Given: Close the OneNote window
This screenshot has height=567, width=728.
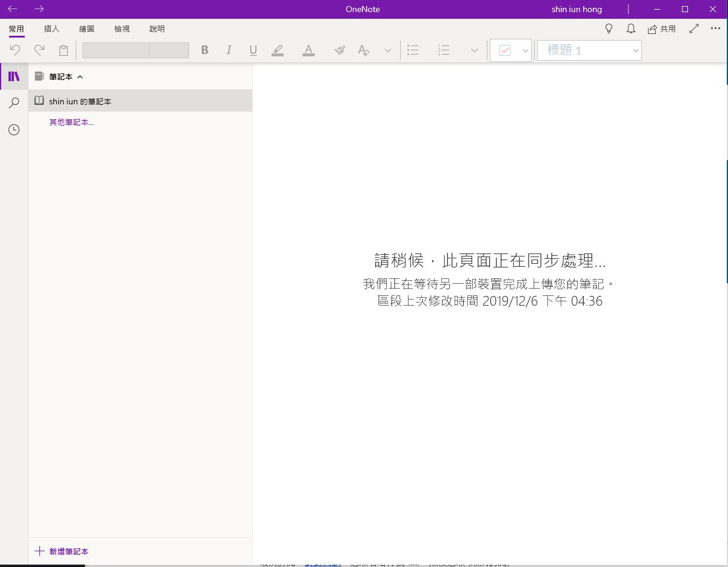Looking at the screenshot, I should (713, 9).
